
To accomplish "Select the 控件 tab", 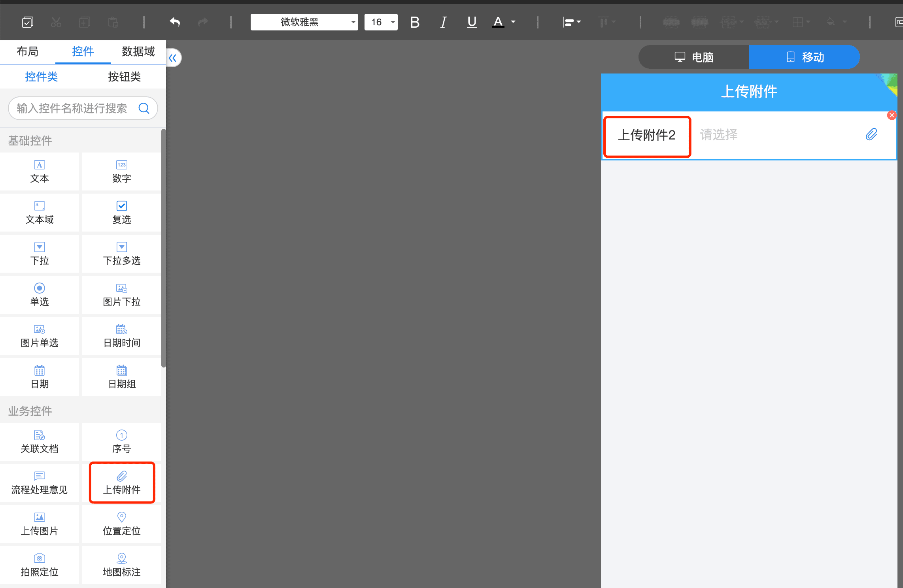I will [x=83, y=52].
